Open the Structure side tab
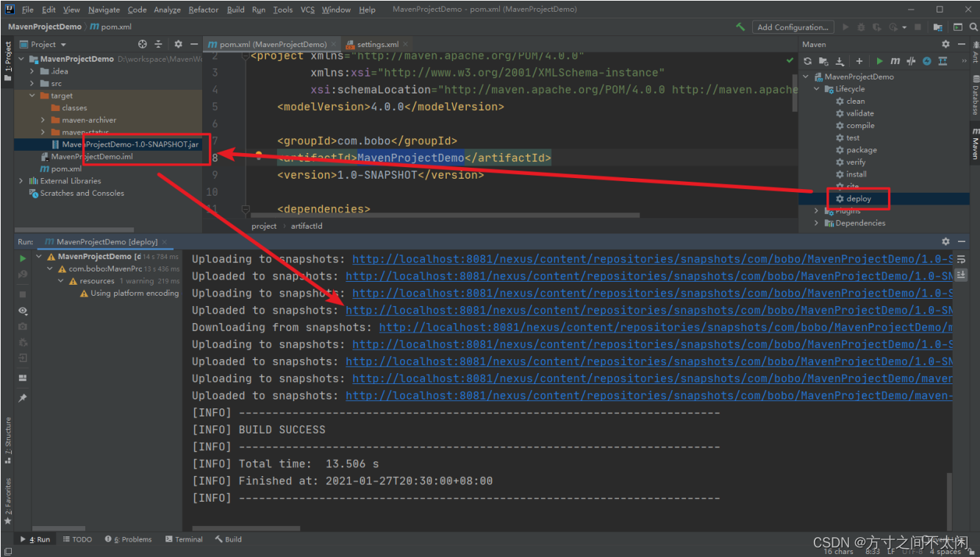980x557 pixels. click(x=7, y=441)
